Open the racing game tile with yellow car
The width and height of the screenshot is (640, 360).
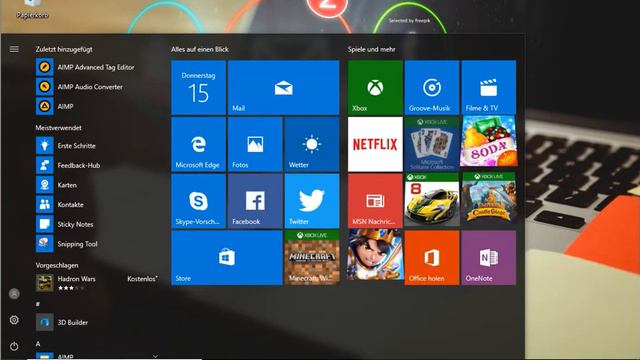pyautogui.click(x=432, y=199)
